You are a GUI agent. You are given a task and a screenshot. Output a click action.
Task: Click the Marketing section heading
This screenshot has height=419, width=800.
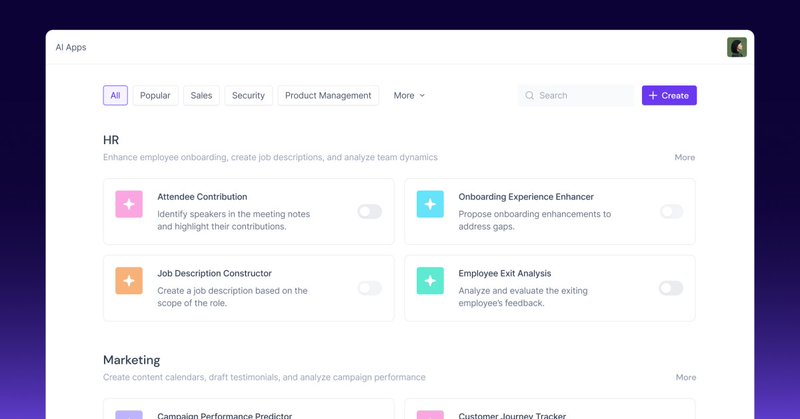click(x=132, y=360)
